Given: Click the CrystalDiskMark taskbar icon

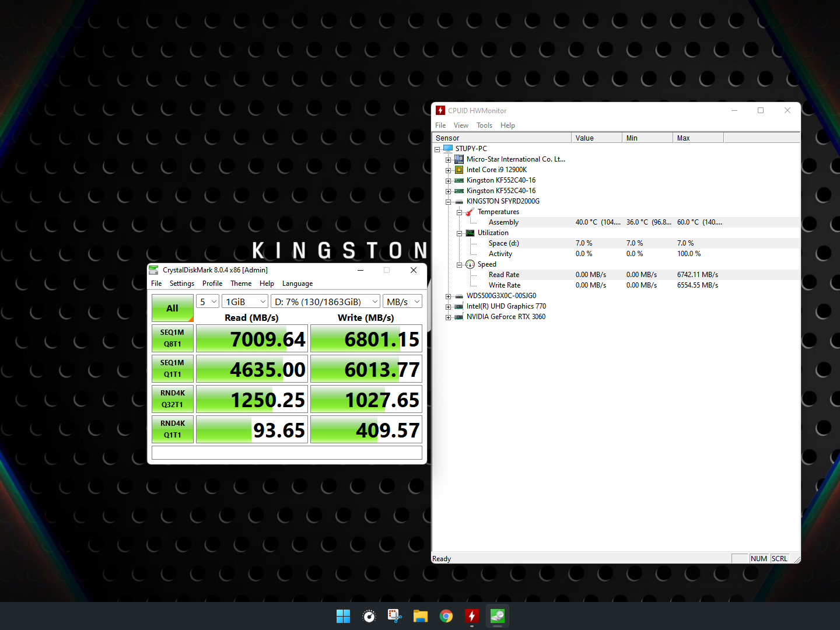Looking at the screenshot, I should click(498, 616).
